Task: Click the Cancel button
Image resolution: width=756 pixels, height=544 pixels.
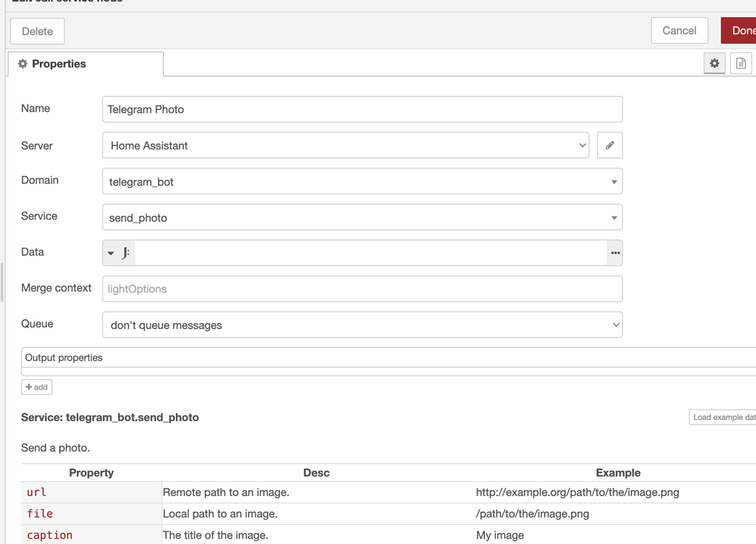Action: pos(679,30)
